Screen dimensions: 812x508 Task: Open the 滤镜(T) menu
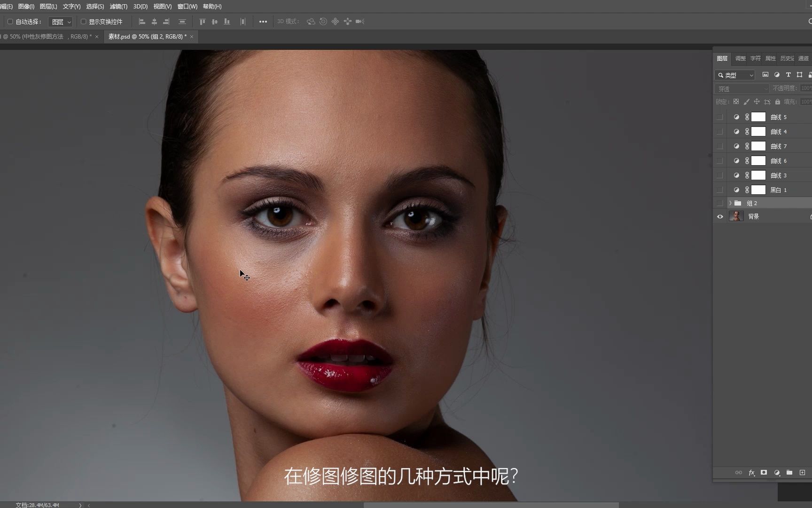(118, 7)
